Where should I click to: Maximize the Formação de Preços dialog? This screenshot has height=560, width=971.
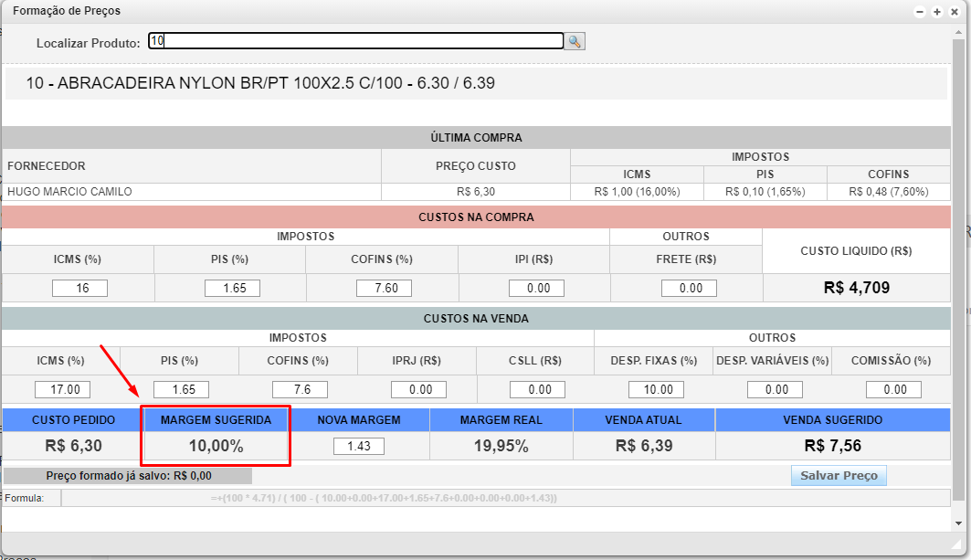pos(937,12)
